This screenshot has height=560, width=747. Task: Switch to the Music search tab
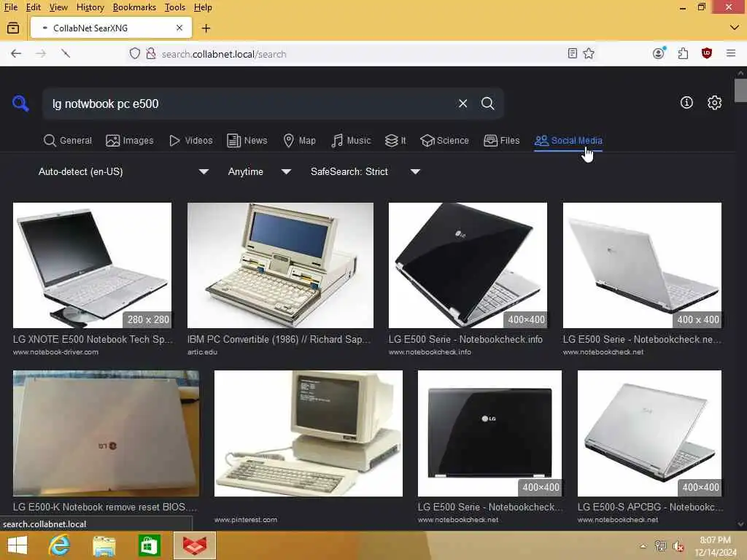(351, 141)
